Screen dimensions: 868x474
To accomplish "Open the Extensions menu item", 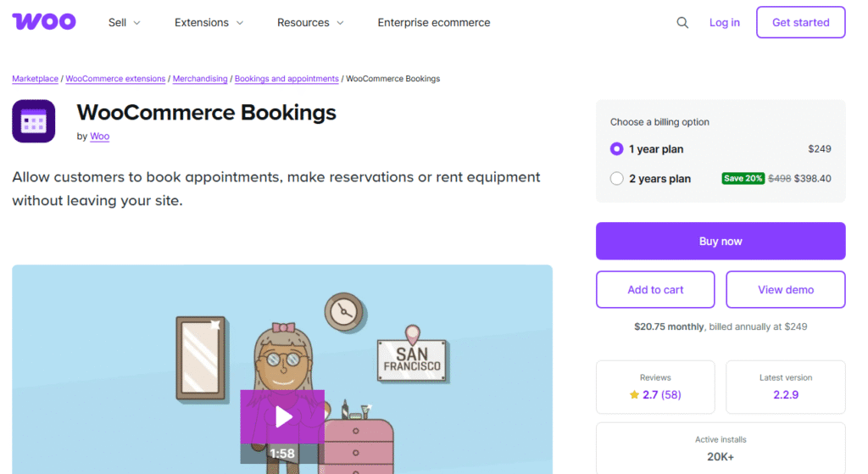I will (x=202, y=23).
